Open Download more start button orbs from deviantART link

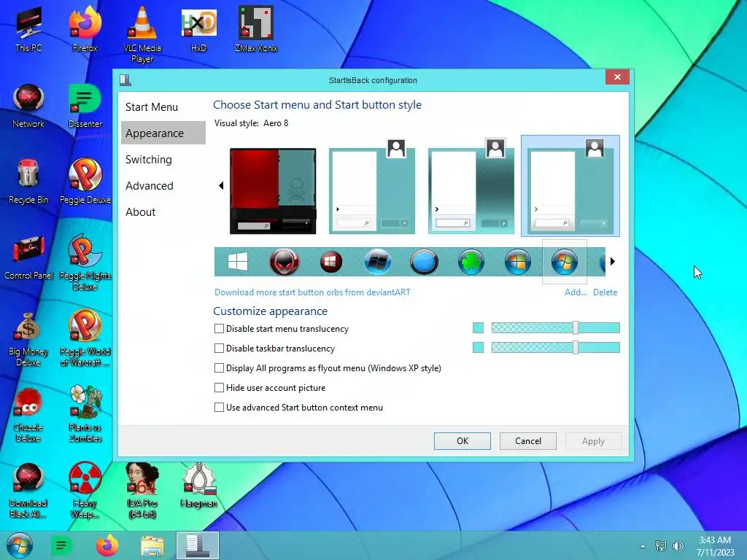tap(312, 292)
